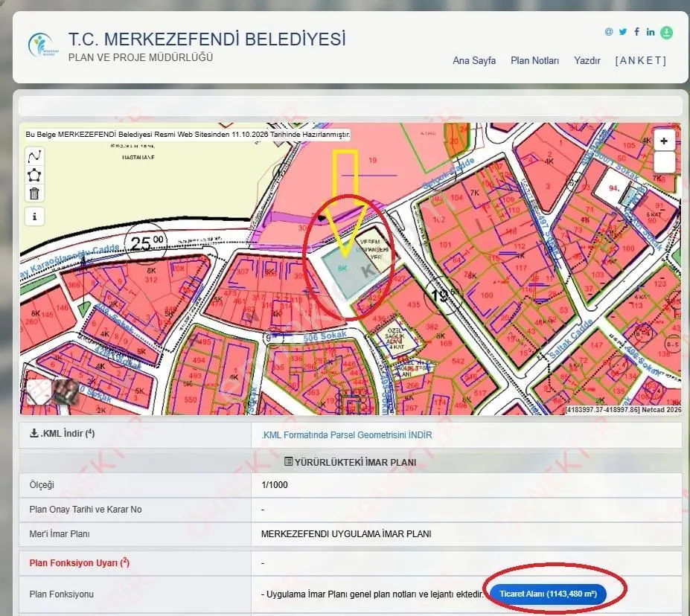
Task: Click the @ email icon
Action: [609, 32]
